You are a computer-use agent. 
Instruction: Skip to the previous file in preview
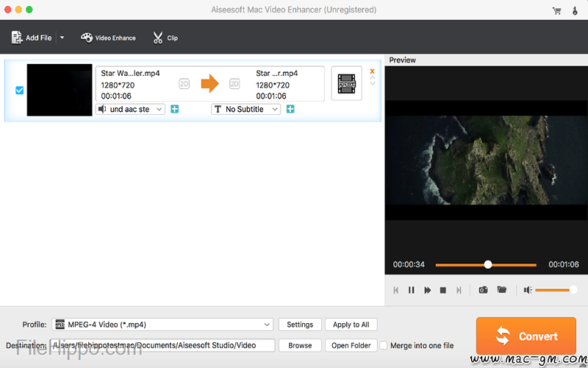tap(395, 290)
